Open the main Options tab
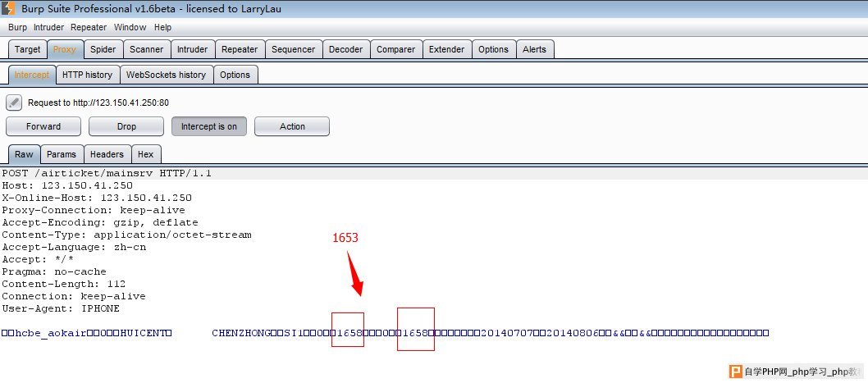The image size is (868, 383). click(x=493, y=49)
